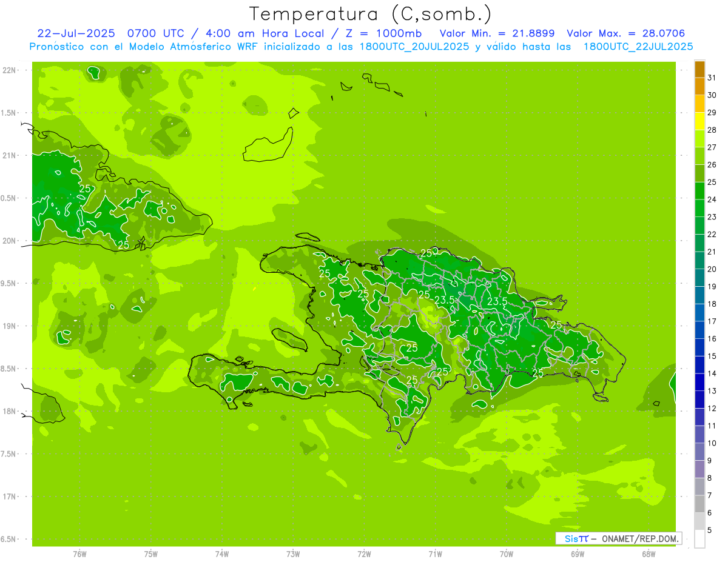Select the date text "22-Jul-2025"
This screenshot has width=728, height=562.
(76, 33)
